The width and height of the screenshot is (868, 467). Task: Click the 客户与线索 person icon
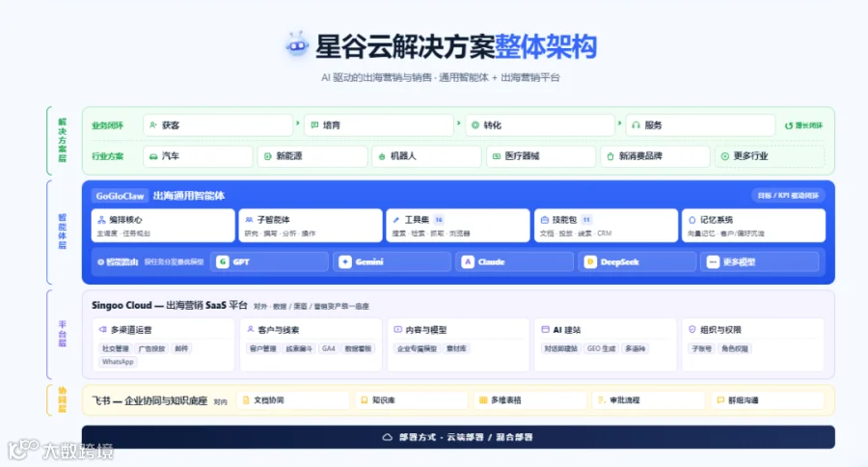point(250,330)
